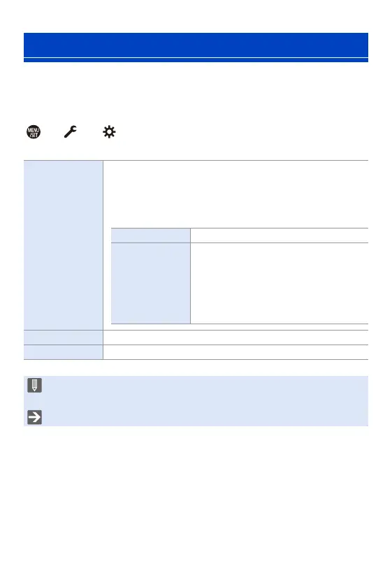The height and width of the screenshot is (587, 392).
Task: Select the wrench setup menu icon
Action: [x=71, y=131]
